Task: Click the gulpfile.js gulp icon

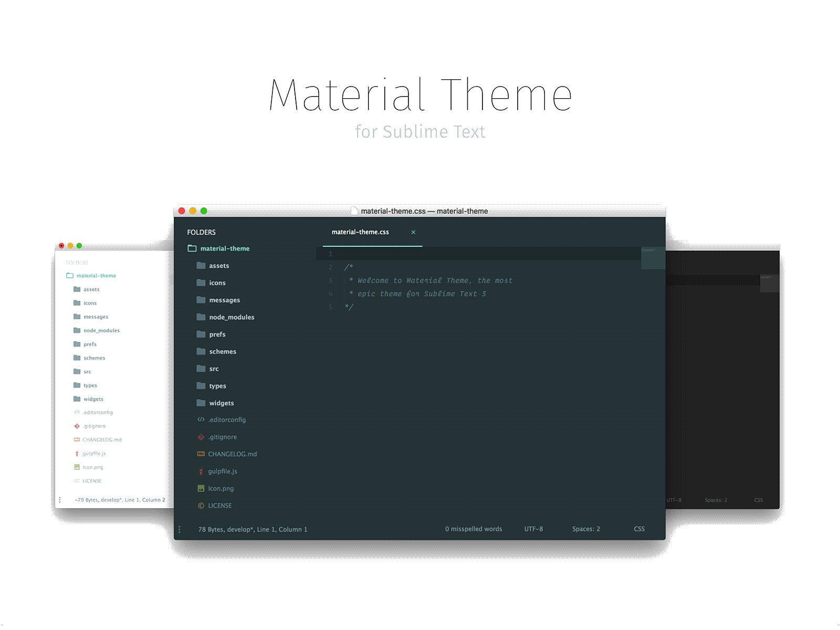Action: tap(201, 471)
